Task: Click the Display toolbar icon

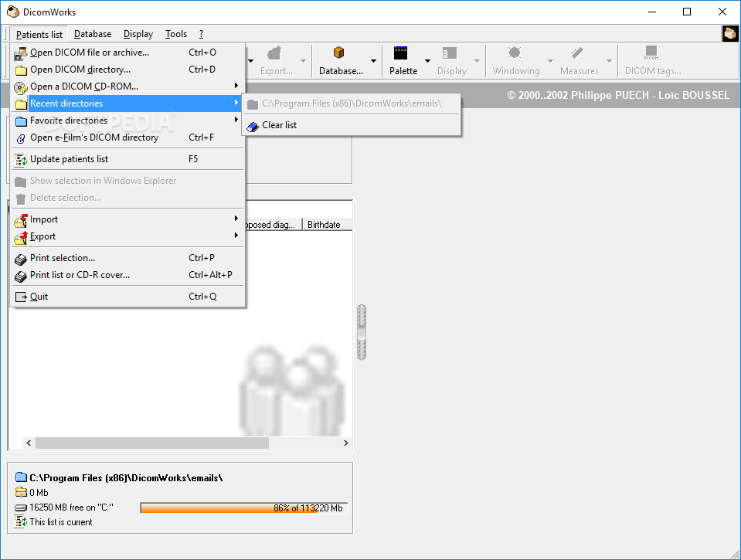Action: pyautogui.click(x=450, y=53)
